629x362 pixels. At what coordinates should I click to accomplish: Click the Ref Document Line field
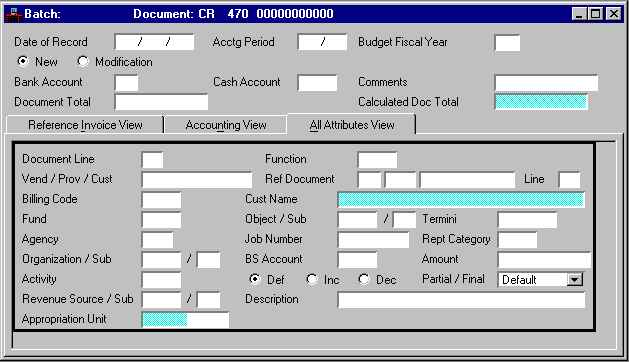(x=569, y=180)
